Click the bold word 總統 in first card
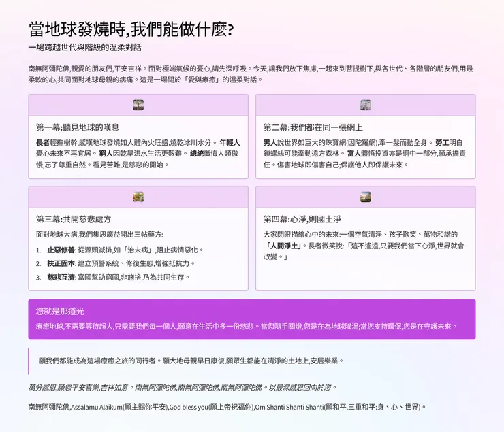Screen dimensions: 504x432 coord(197,154)
